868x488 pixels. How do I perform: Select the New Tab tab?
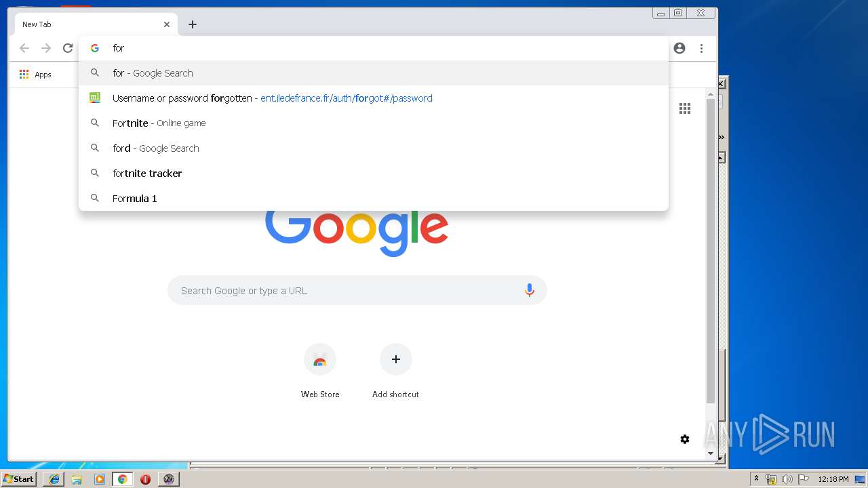point(96,24)
